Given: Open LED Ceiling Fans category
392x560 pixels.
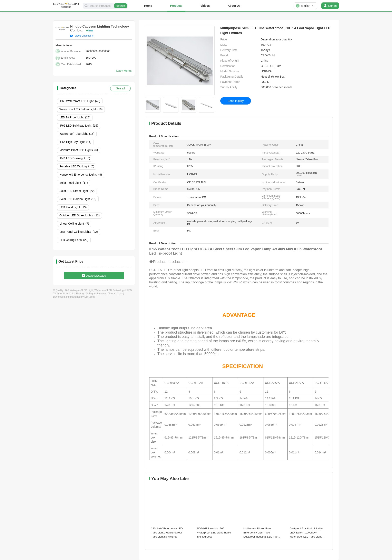Looking at the screenshot, I should 74,240.
